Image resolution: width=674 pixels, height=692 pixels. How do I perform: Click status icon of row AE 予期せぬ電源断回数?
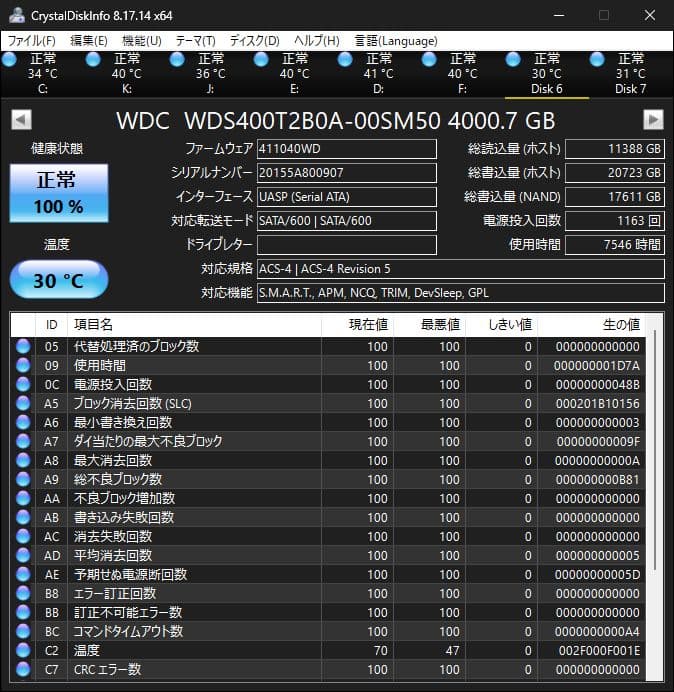[x=23, y=574]
